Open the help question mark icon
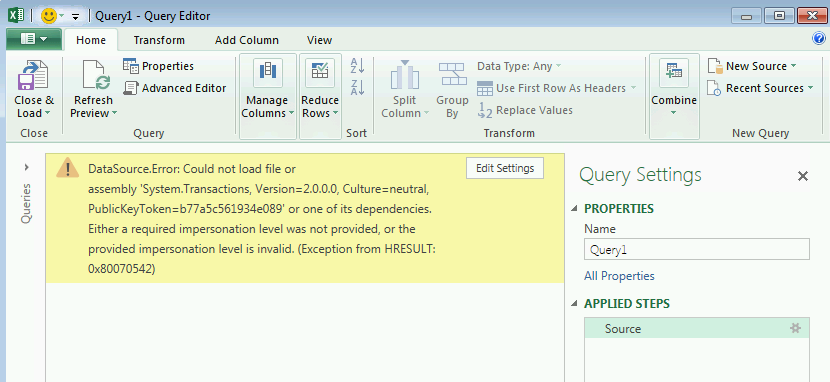This screenshot has height=382, width=830. (818, 38)
